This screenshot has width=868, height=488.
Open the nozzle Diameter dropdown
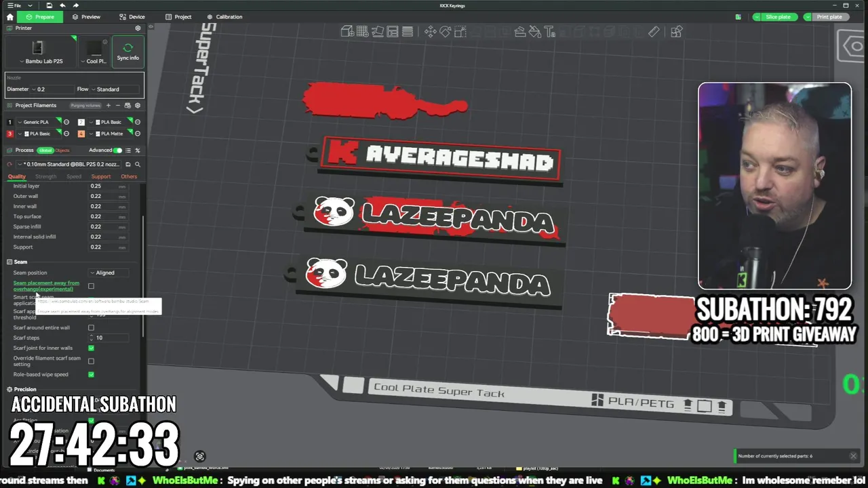[52, 89]
